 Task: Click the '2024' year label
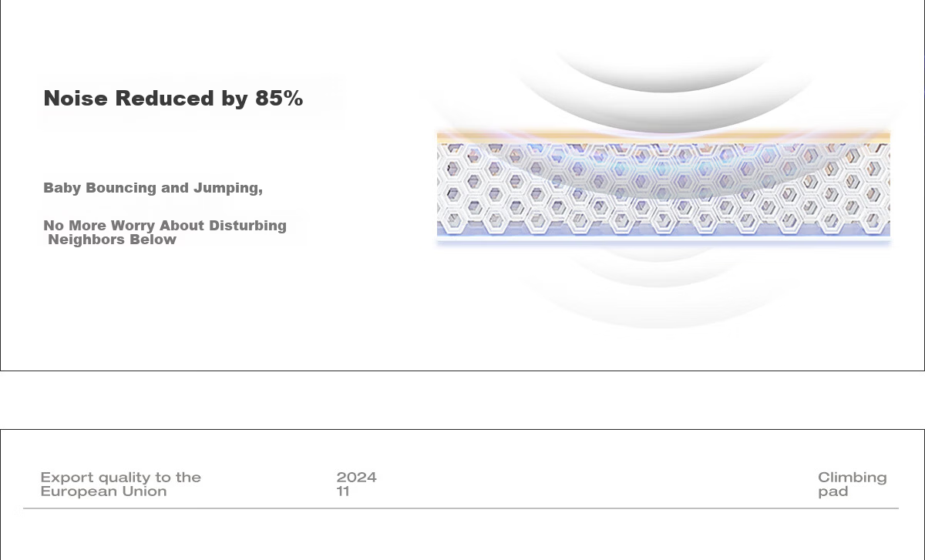pyautogui.click(x=357, y=478)
